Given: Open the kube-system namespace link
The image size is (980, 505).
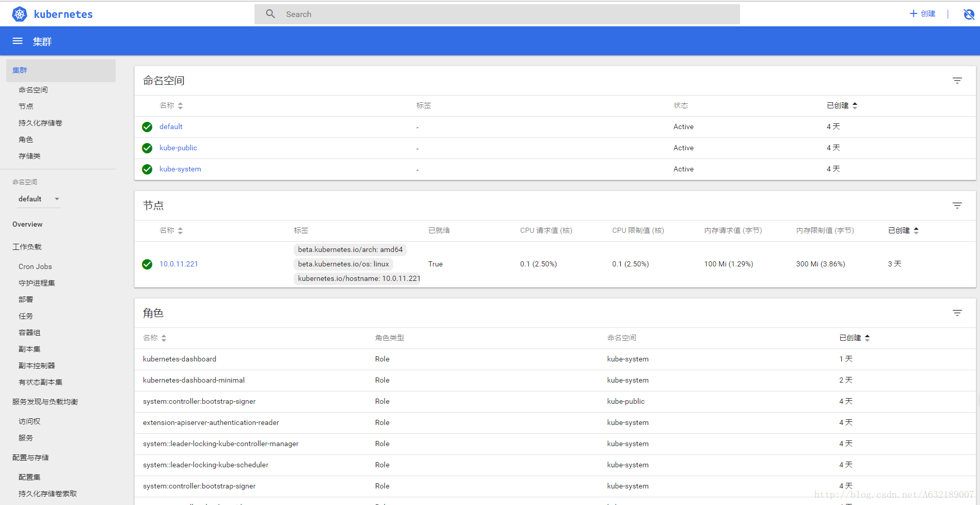Looking at the screenshot, I should tap(180, 169).
